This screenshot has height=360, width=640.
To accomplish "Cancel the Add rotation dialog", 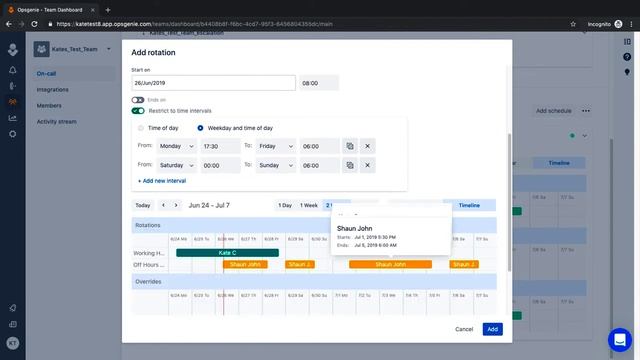I will coord(464,329).
